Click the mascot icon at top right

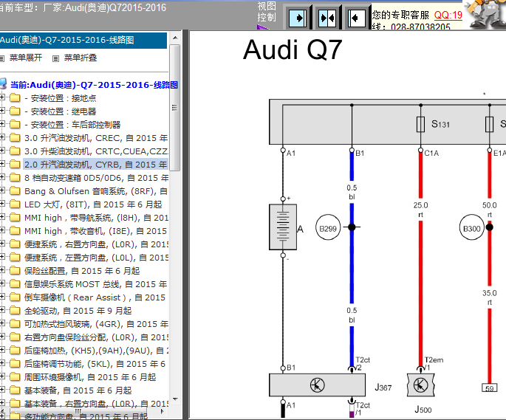[x=486, y=14]
